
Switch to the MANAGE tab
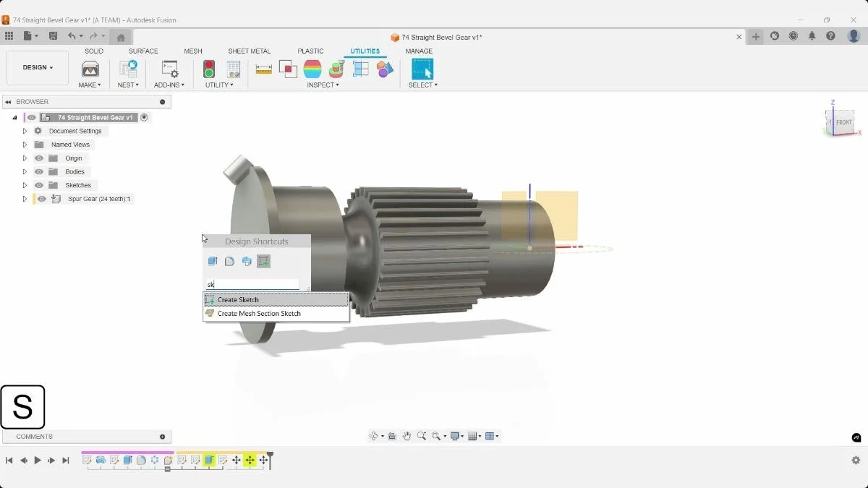[x=419, y=51]
